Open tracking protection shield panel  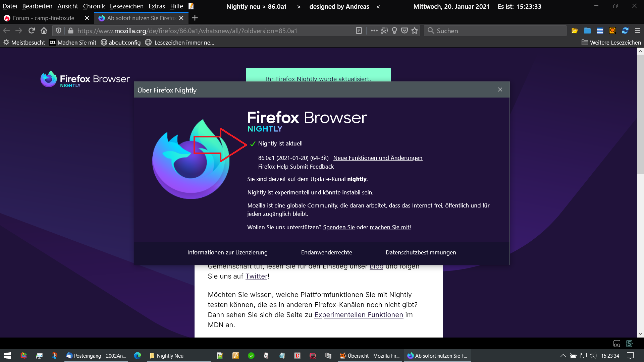click(59, 31)
